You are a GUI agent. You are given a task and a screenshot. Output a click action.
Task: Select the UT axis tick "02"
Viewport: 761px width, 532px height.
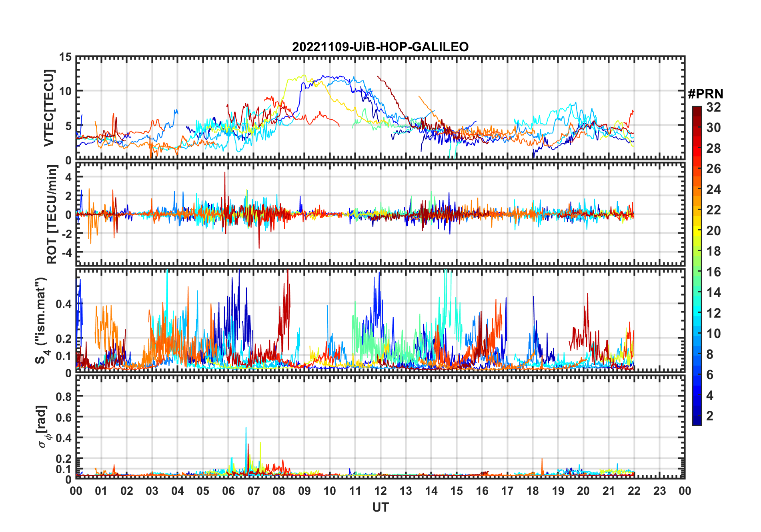[x=127, y=491]
